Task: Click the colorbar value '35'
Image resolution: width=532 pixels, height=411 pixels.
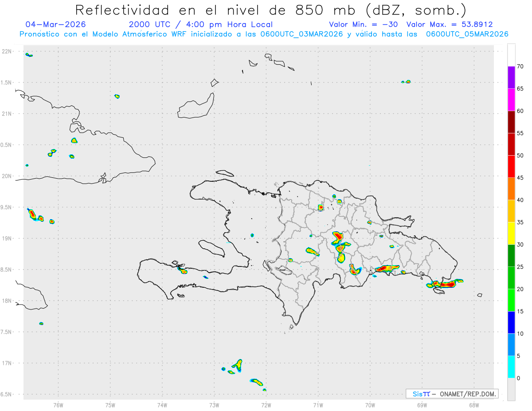Action: [520, 222]
